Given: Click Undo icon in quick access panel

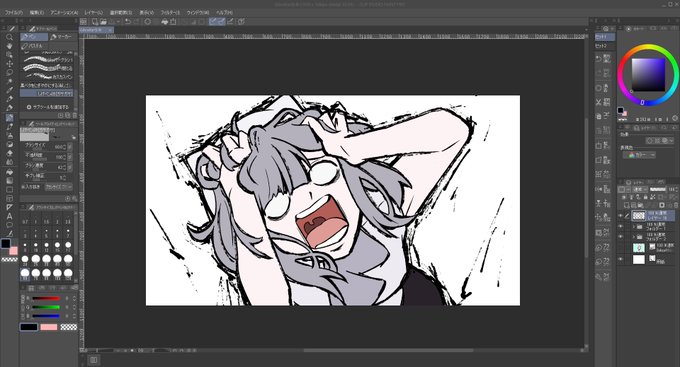Looking at the screenshot, I should [598, 58].
